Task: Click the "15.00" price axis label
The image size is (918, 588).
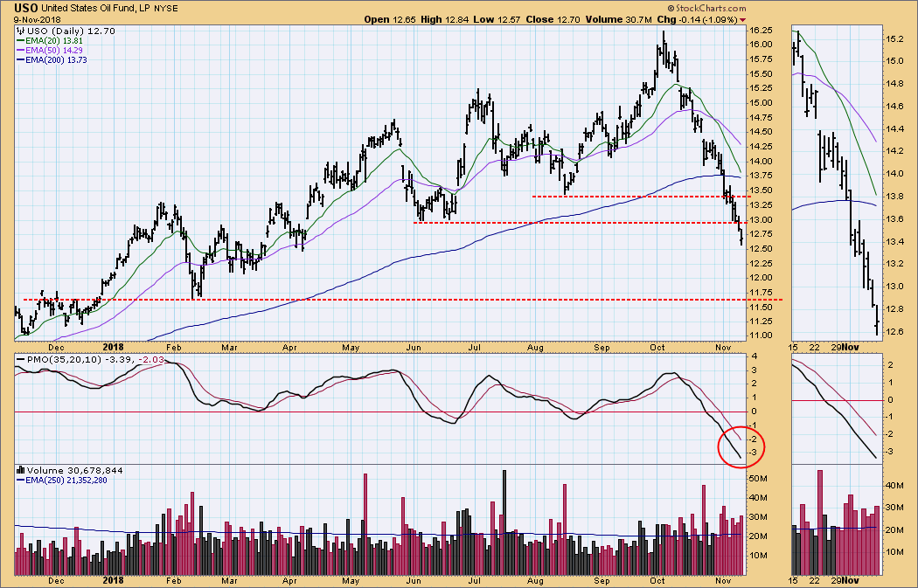Action: point(761,103)
